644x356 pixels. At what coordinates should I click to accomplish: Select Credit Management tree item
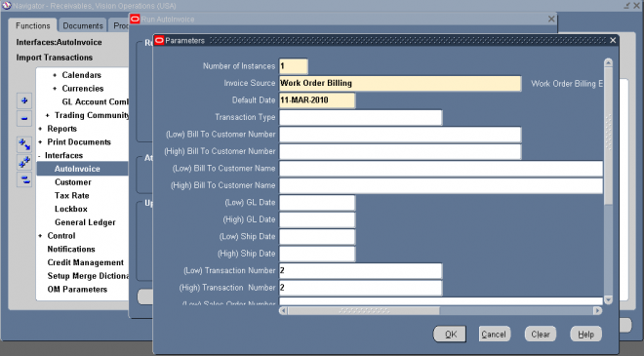coord(86,262)
